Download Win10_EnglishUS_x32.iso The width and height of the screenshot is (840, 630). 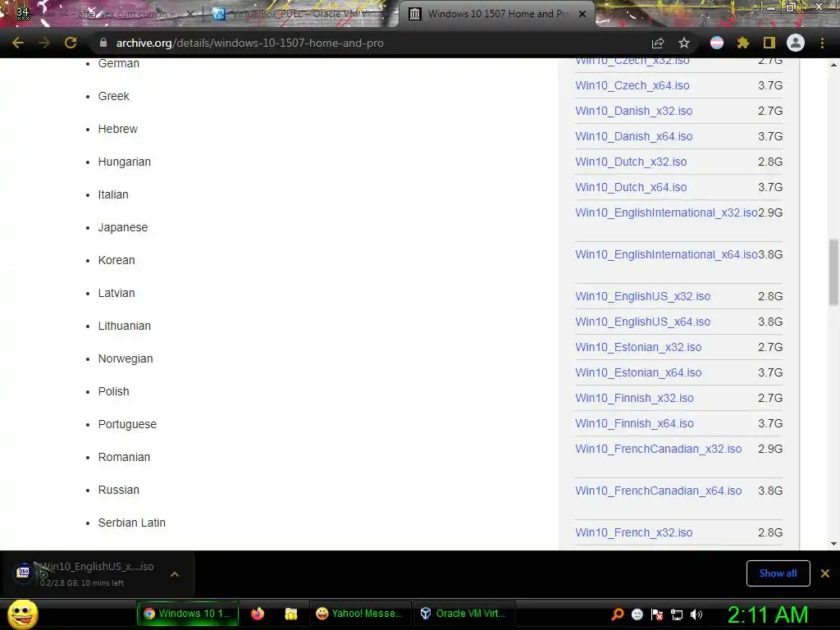coord(643,296)
